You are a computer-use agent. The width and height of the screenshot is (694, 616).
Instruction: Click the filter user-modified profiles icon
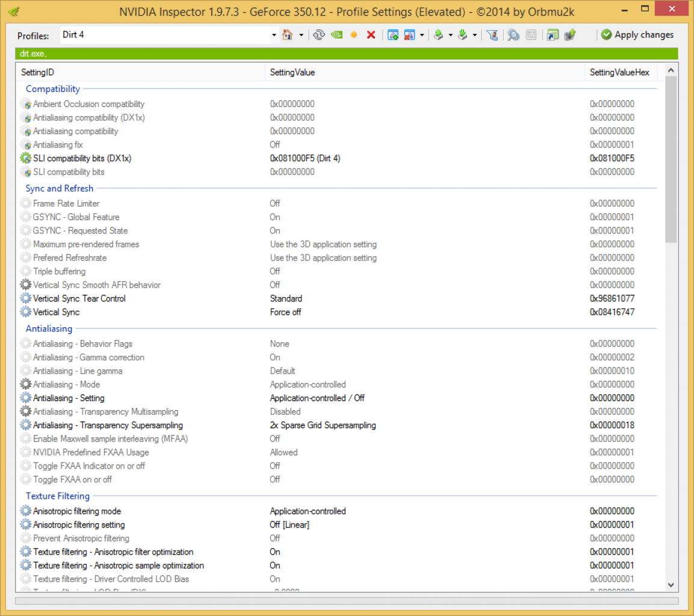(x=492, y=35)
